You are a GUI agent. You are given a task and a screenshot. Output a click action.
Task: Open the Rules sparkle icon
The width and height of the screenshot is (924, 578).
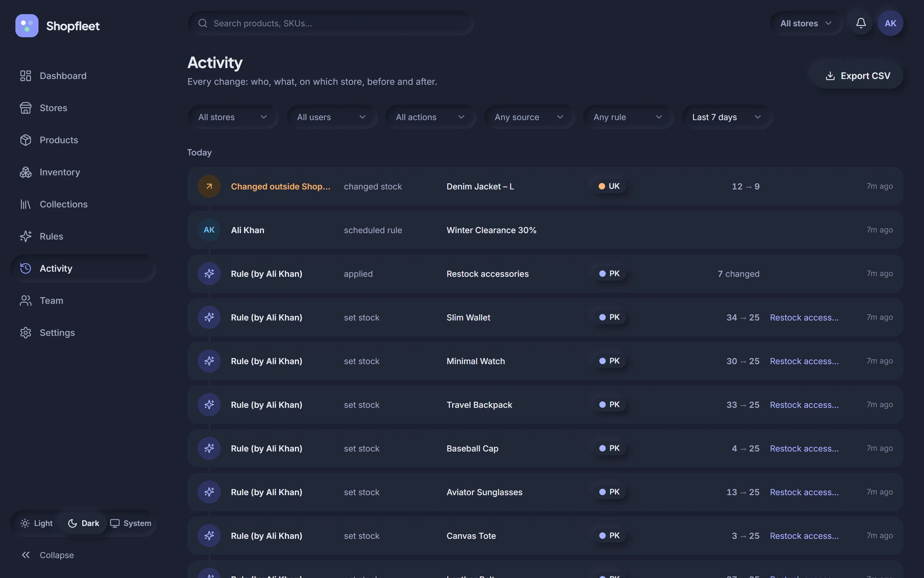(26, 236)
